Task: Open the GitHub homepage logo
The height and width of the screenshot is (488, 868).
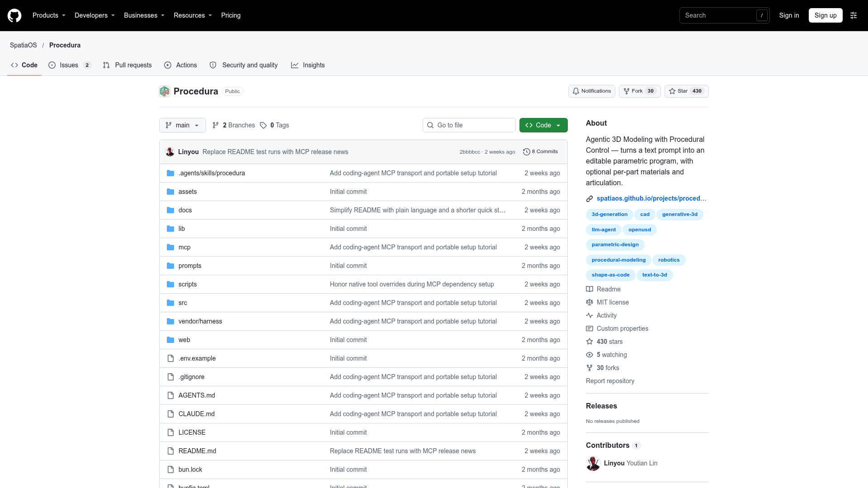Action: tap(14, 15)
